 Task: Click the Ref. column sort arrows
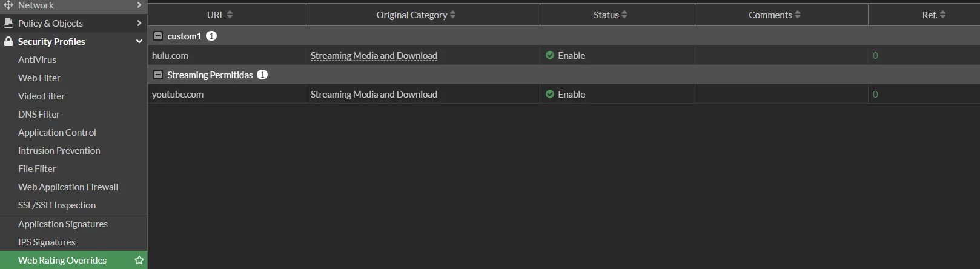click(x=942, y=15)
